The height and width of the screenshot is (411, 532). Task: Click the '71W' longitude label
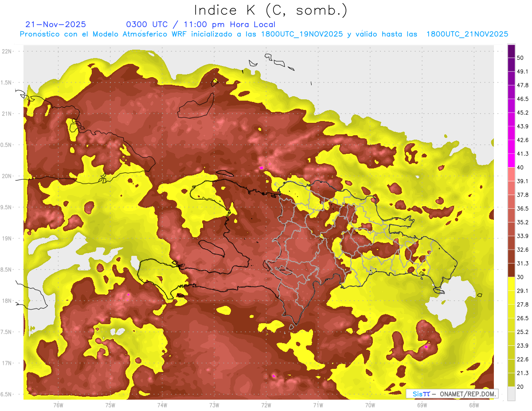pos(318,405)
